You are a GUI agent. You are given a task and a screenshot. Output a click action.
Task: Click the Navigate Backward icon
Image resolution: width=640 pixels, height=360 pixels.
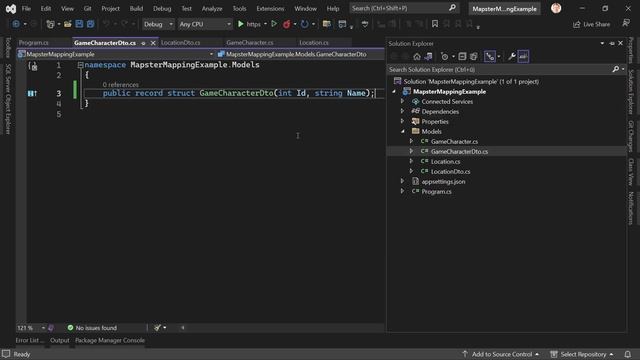click(16, 24)
